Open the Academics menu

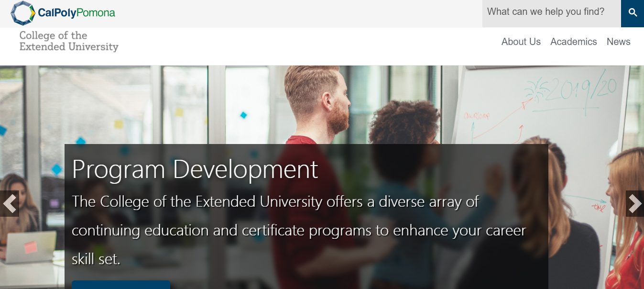[x=573, y=42]
